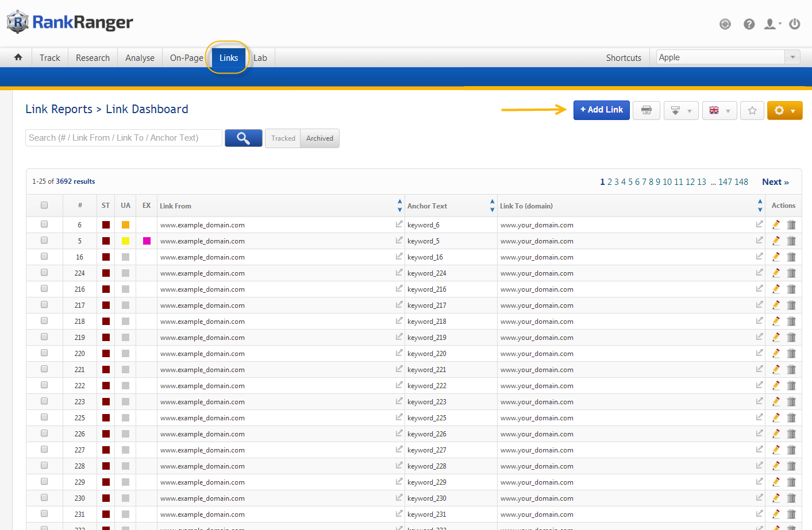This screenshot has width=812, height=530.
Task: Open the orange gear settings dropdown
Action: tap(784, 110)
